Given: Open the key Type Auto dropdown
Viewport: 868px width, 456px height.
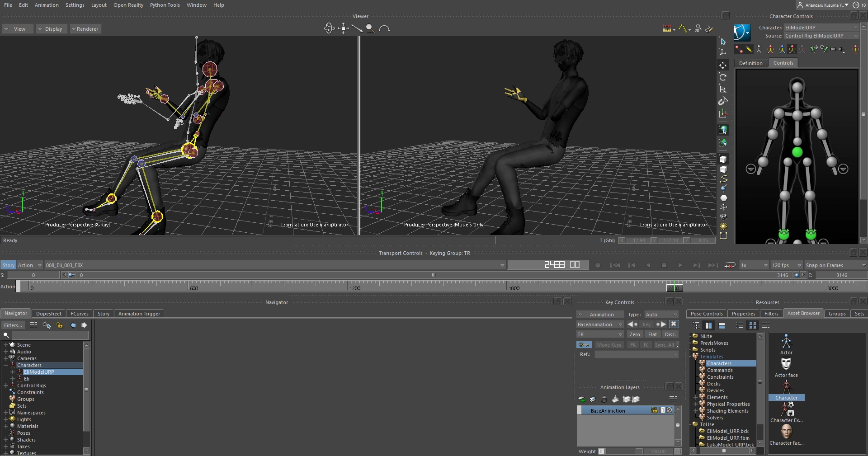Looking at the screenshot, I should click(x=662, y=315).
